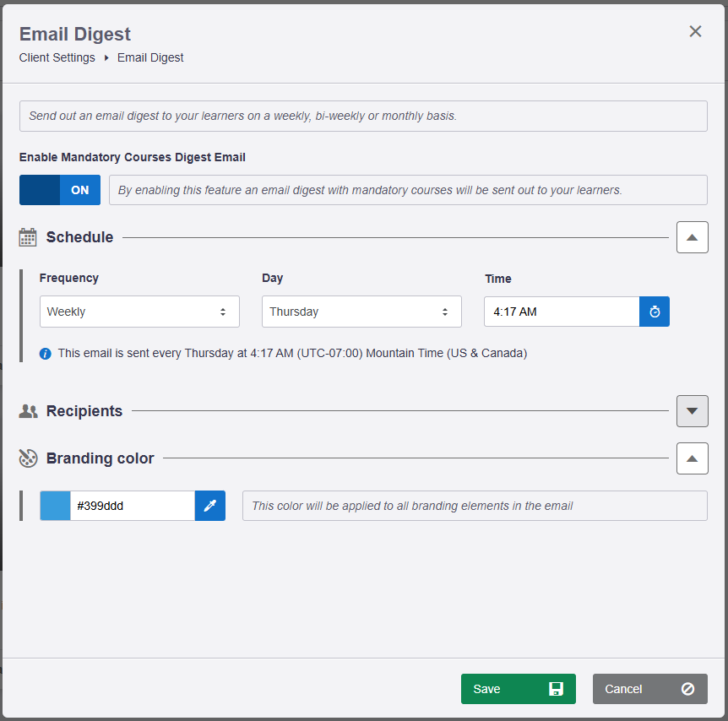Click the Branding color heading

click(x=100, y=458)
